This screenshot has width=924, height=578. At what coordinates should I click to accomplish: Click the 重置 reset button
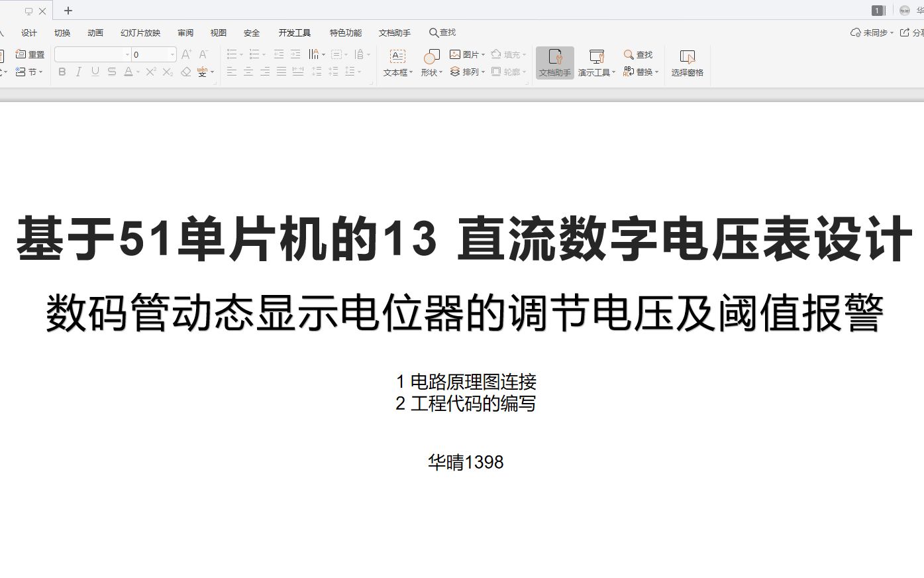coord(30,54)
